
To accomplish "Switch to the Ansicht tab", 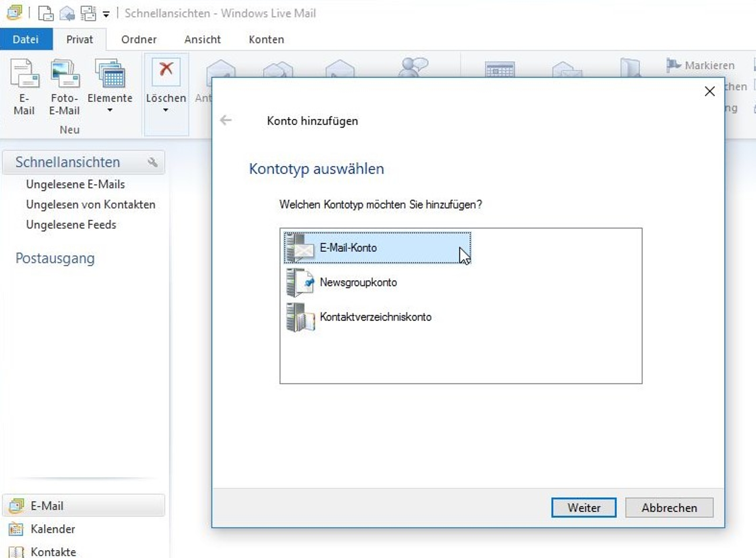I will pos(202,39).
